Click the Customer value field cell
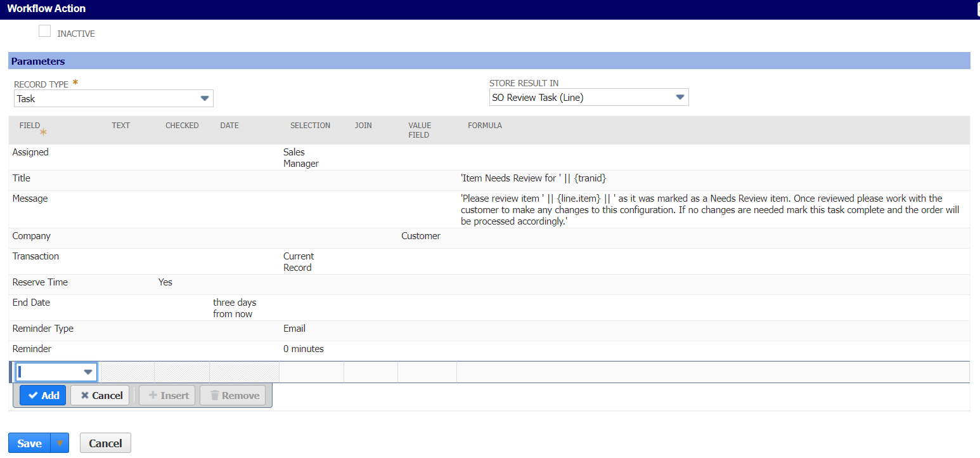 click(x=421, y=236)
